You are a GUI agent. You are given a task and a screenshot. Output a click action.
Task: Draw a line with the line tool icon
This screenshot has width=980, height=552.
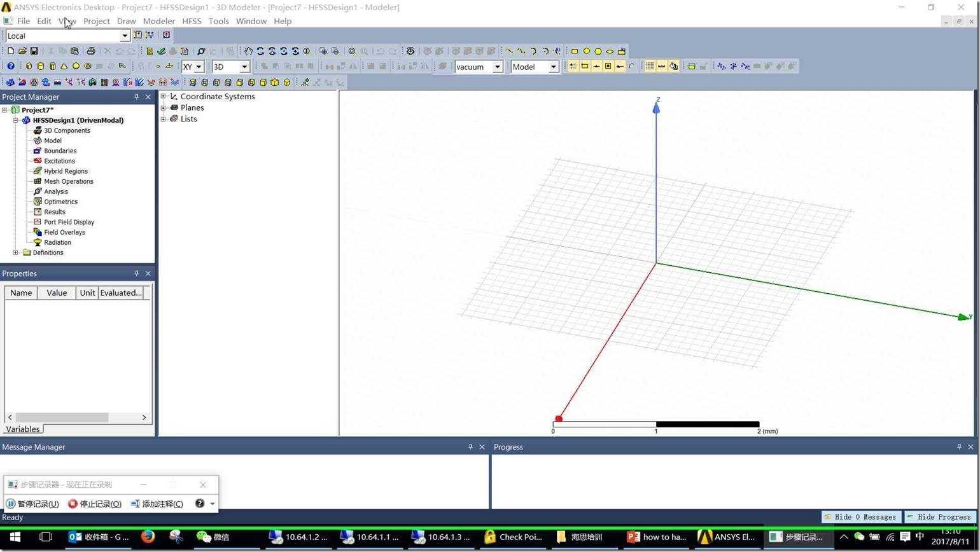(x=509, y=51)
